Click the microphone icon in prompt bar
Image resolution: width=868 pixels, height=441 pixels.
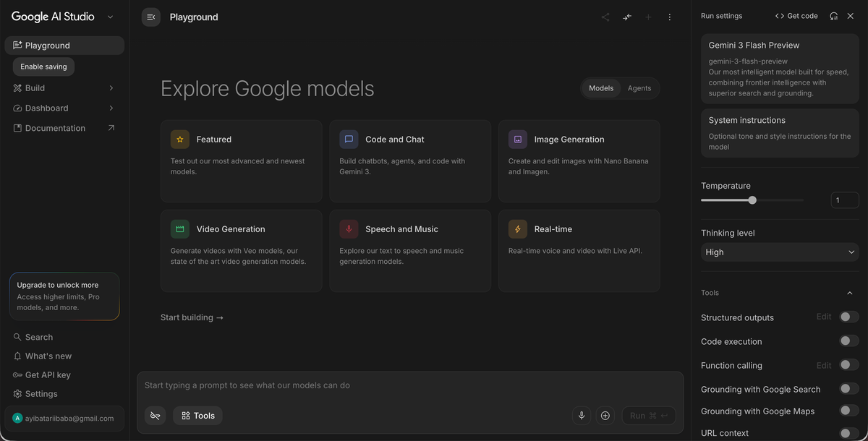click(x=582, y=416)
